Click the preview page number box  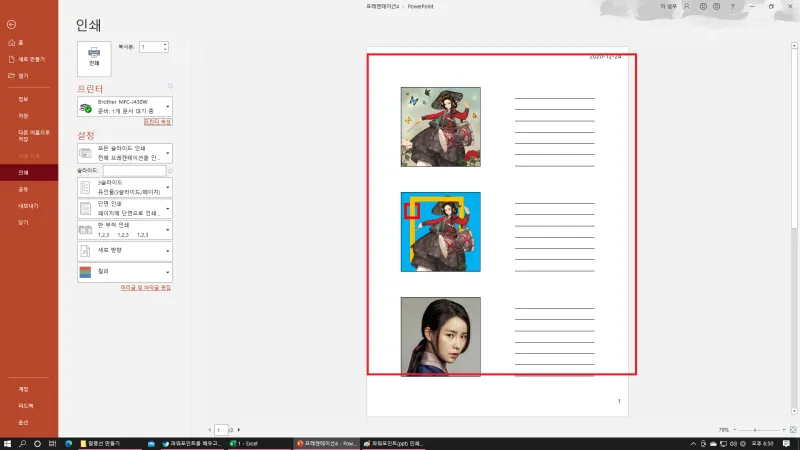[221, 430]
